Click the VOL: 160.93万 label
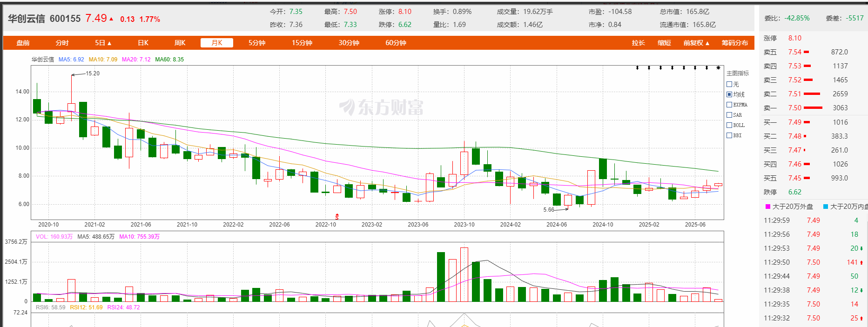 click(54, 237)
